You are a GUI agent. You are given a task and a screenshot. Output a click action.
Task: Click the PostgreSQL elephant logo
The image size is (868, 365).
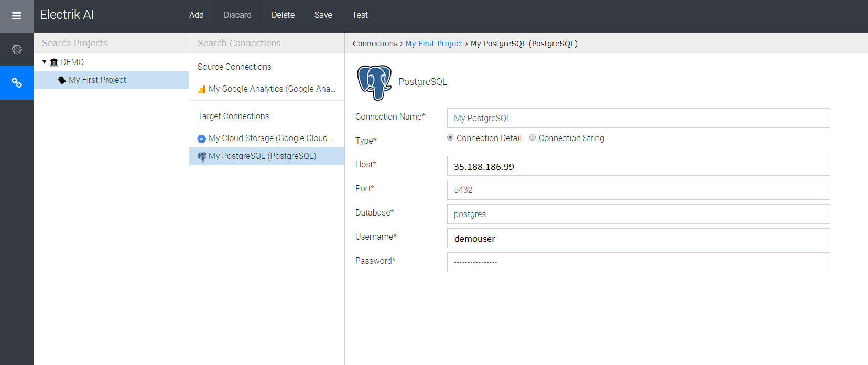click(x=374, y=82)
